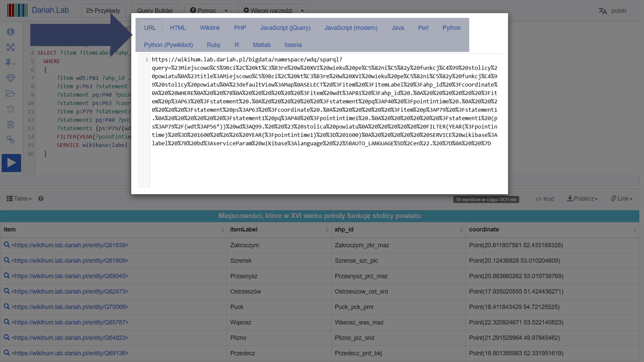Open the Table view dropdown

click(x=19, y=199)
